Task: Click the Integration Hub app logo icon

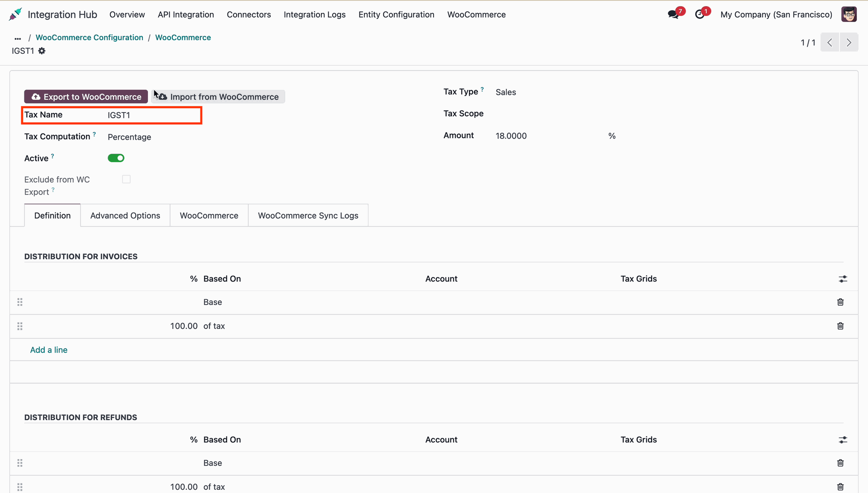Action: click(15, 14)
